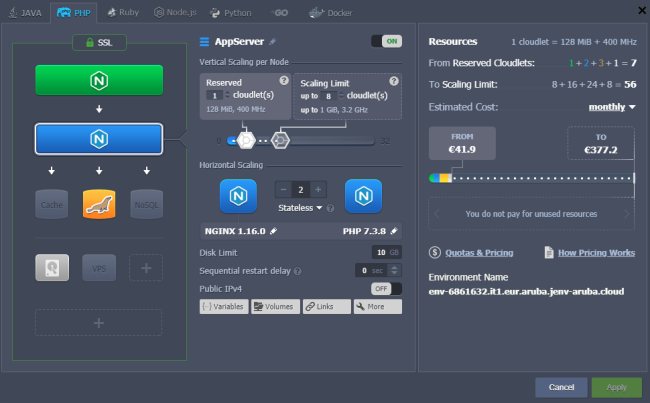Add extra layer with small plus box

[146, 268]
